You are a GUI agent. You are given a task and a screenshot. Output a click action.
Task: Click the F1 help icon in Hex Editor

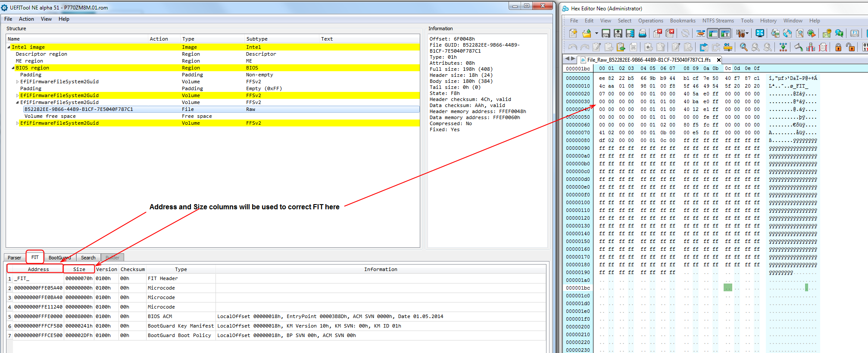coord(855,33)
